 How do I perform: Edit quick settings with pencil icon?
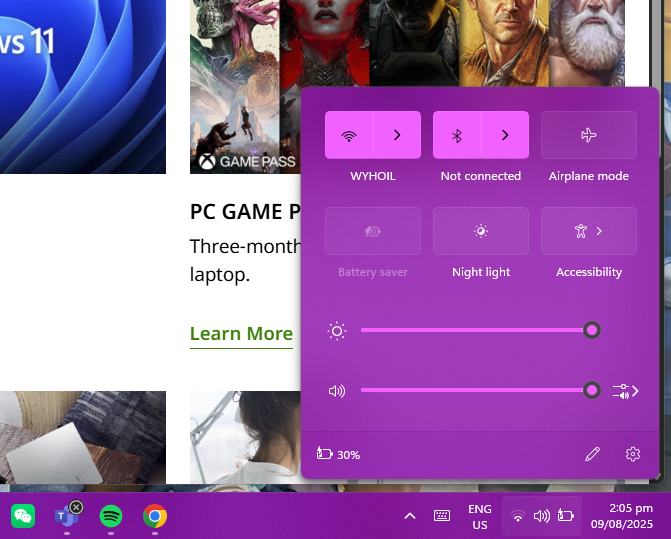coord(592,454)
